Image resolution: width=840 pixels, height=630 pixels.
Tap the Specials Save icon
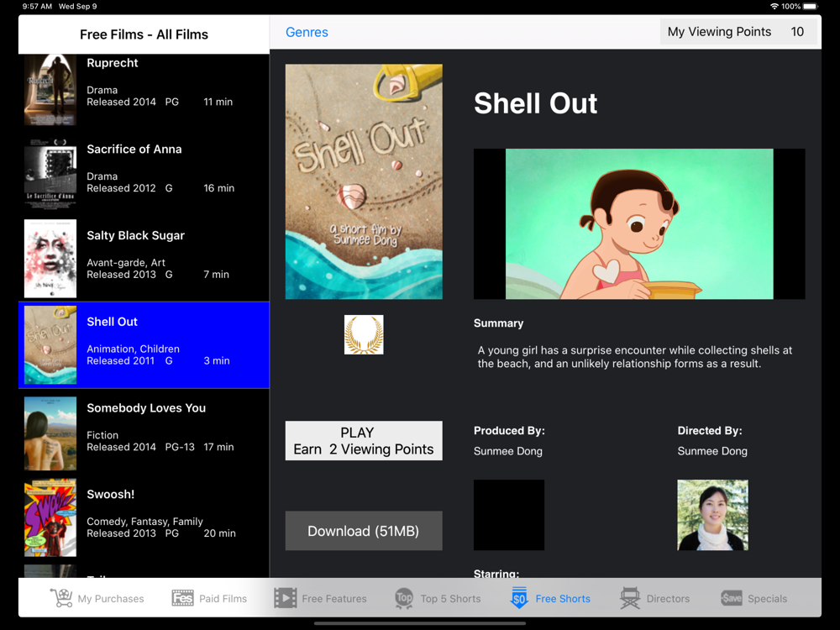point(732,598)
